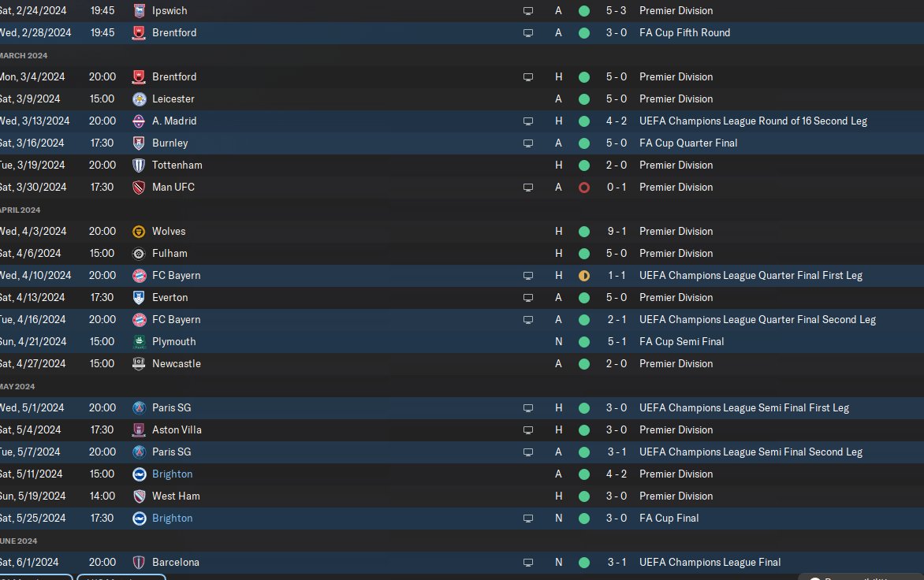Screen dimensions: 924x580
Task: Click the red loss indicator for Man UFC
Action: (584, 188)
